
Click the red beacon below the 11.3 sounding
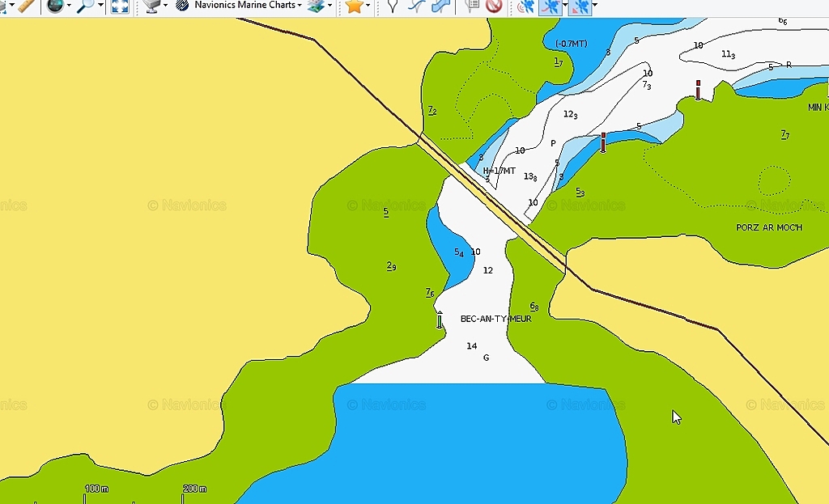click(x=698, y=90)
